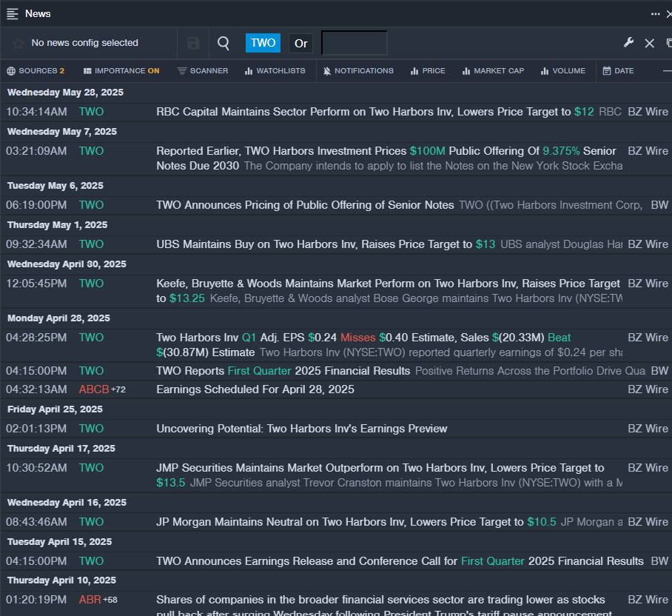Open Keefe, Bruyette & Woods Maintains headline
This screenshot has width=672, height=616.
coord(389,291)
